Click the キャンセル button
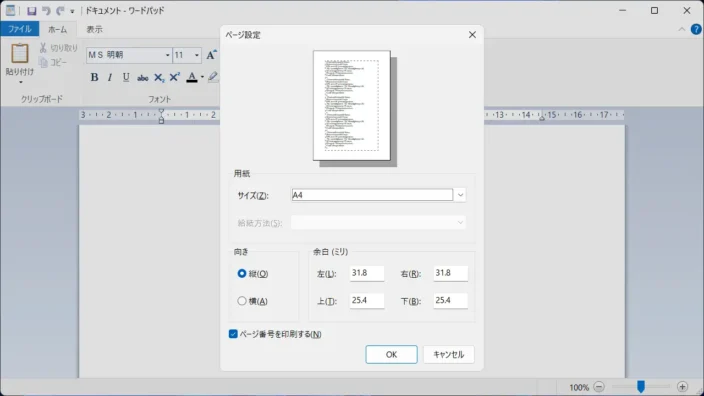The image size is (704, 396). pos(449,355)
